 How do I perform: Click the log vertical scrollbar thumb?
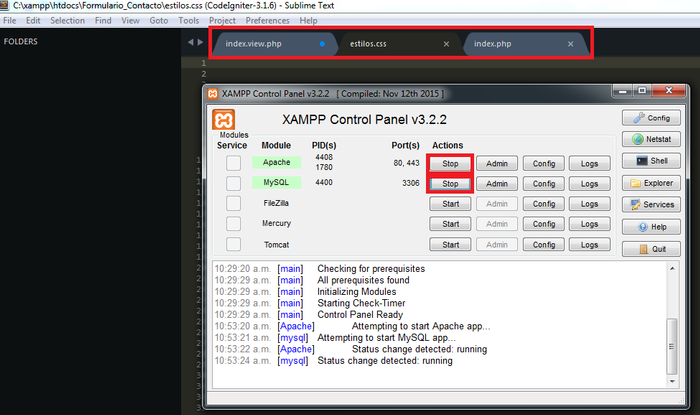point(672,346)
